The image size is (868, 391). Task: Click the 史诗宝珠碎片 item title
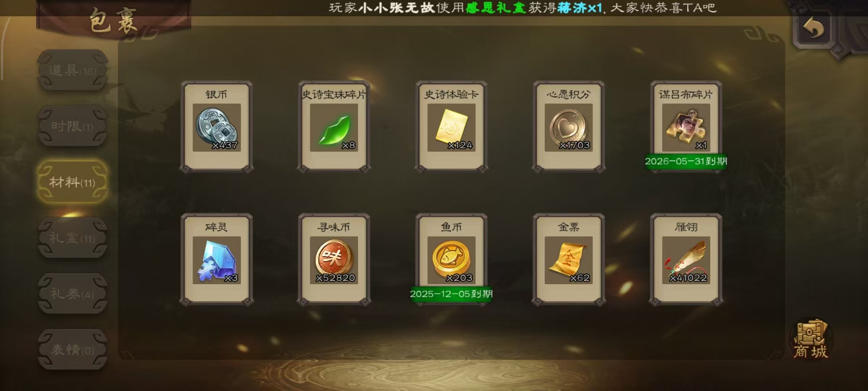pyautogui.click(x=334, y=94)
